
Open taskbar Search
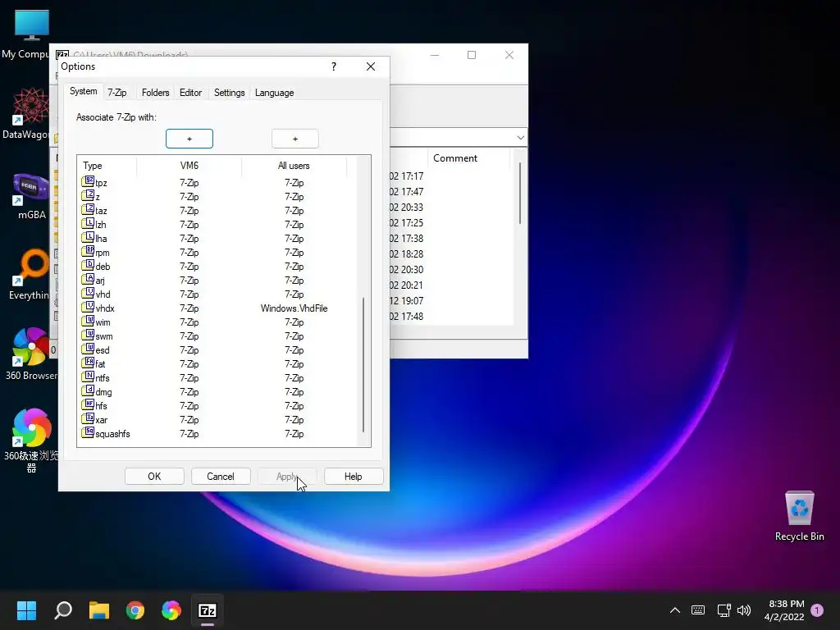(x=62, y=610)
